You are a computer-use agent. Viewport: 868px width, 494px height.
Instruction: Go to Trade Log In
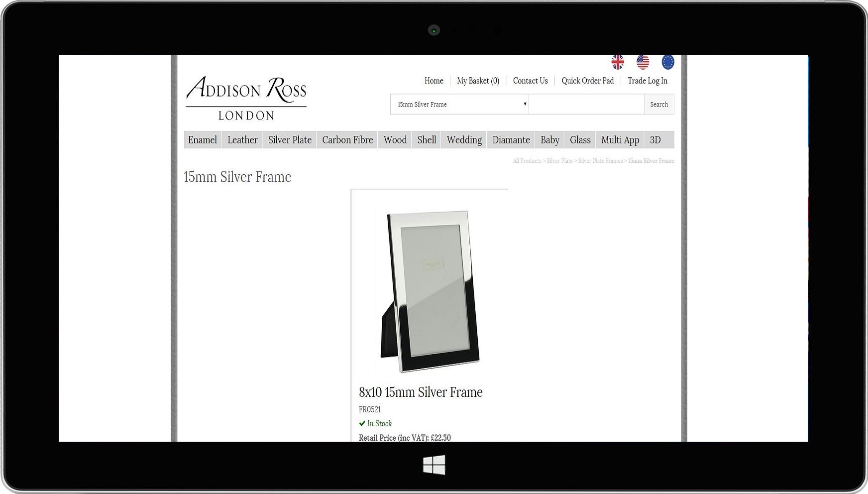(647, 81)
